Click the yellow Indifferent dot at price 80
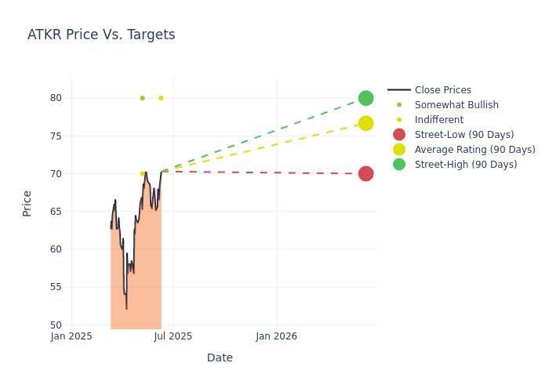The image size is (549, 392). [161, 98]
